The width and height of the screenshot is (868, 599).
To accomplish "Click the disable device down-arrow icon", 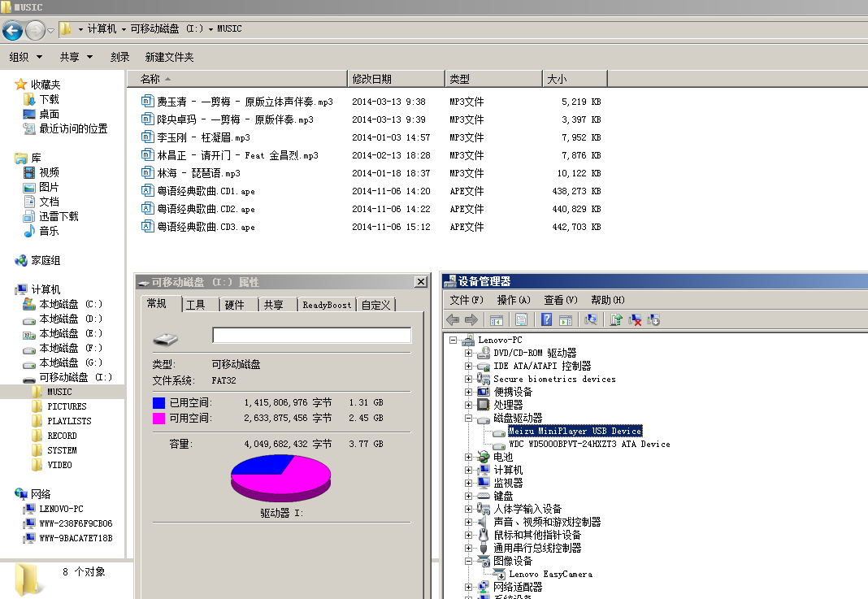I will [x=653, y=319].
